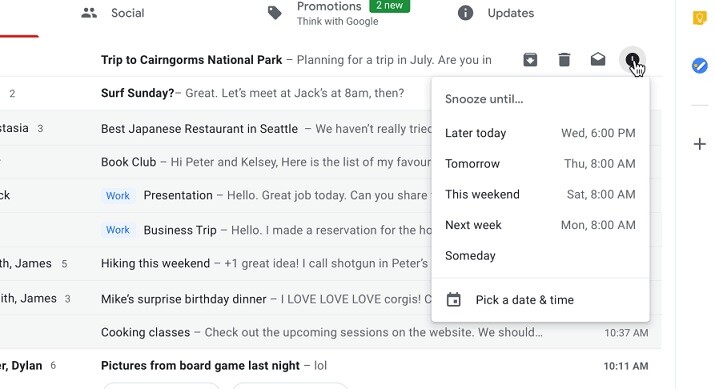Delete the Cairngorms trip email

coord(564,60)
